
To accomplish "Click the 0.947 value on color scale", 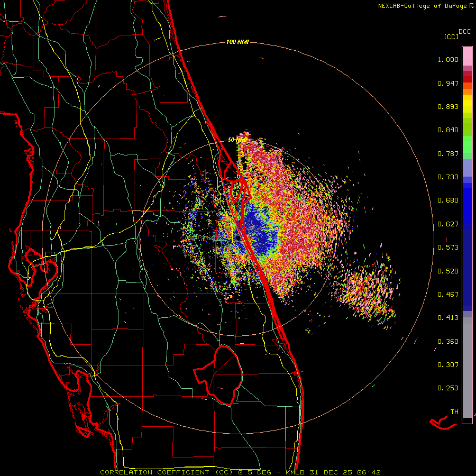I will 448,83.
